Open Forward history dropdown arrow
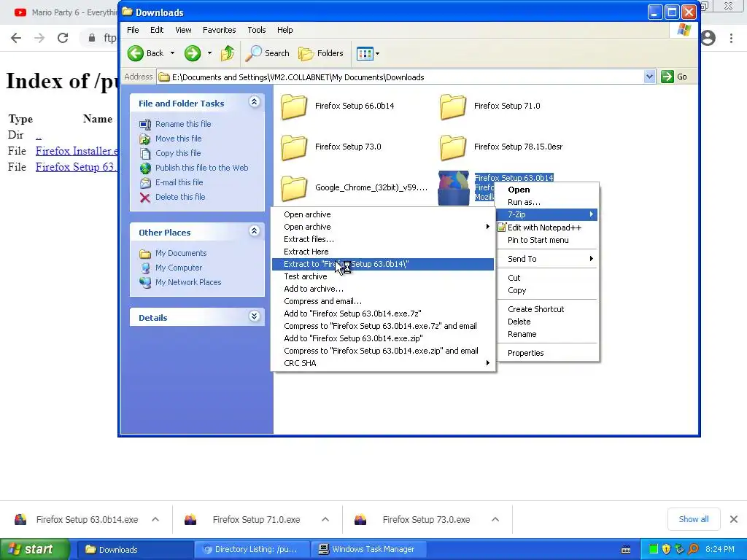Viewport: 747px width, 560px height. point(209,53)
